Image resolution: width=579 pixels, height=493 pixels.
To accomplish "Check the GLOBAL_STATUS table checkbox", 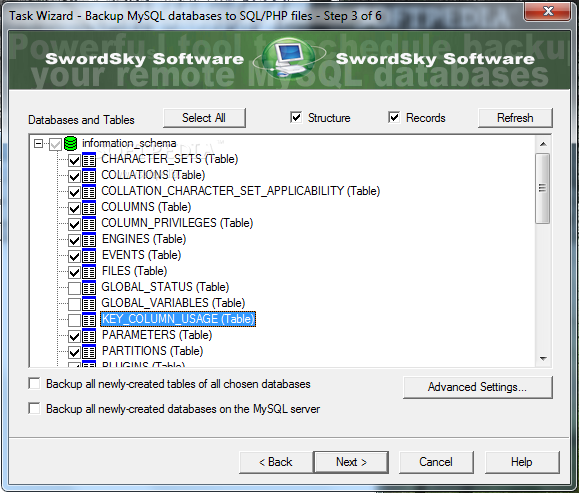I will [74, 288].
